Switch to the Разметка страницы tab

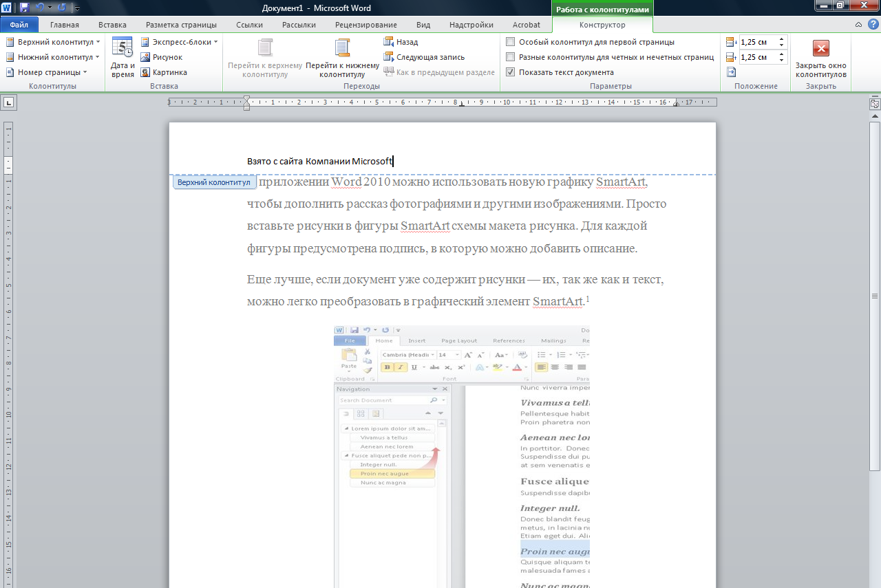181,25
